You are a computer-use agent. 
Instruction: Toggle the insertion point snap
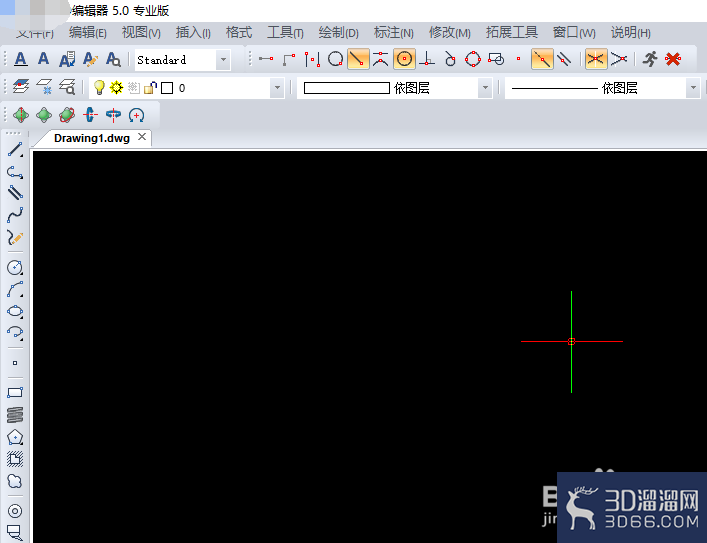[x=496, y=59]
